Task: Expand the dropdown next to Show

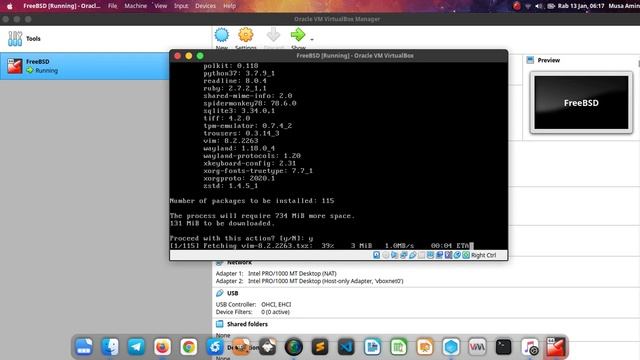Action: click(x=312, y=40)
